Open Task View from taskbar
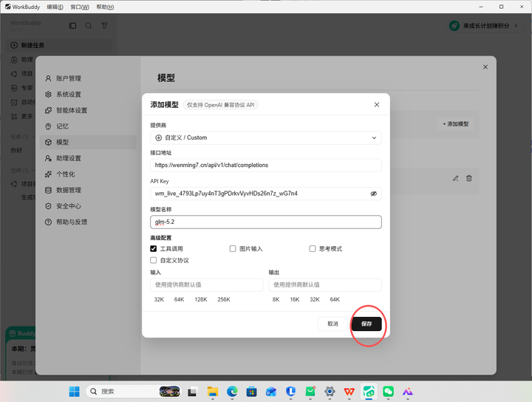 tap(192, 392)
